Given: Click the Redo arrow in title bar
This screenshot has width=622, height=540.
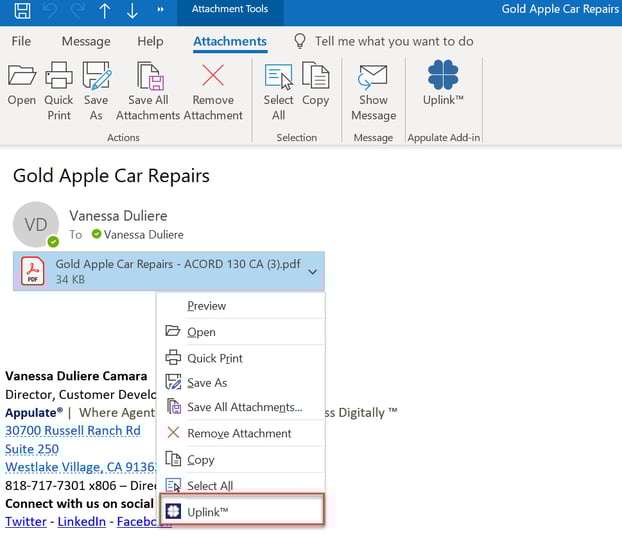Looking at the screenshot, I should pyautogui.click(x=77, y=10).
